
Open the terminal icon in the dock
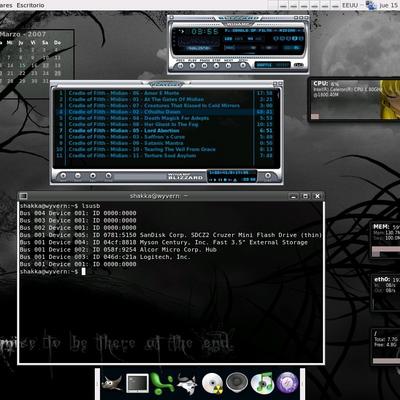[x=137, y=383]
